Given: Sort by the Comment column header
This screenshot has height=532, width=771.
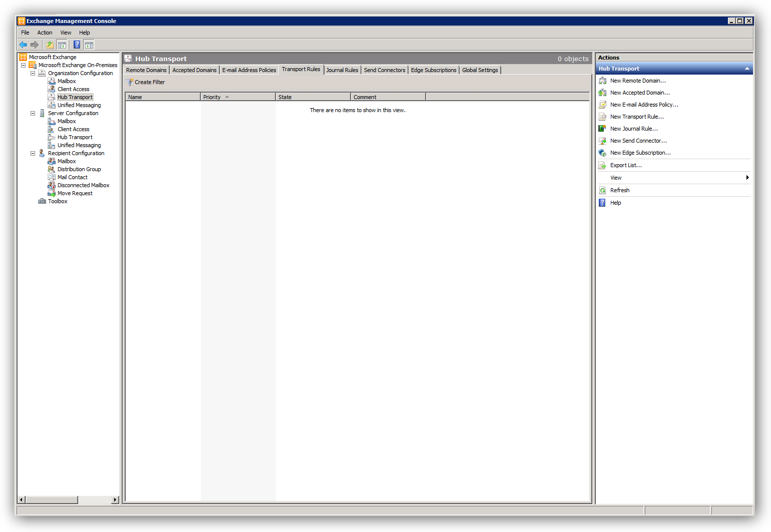Looking at the screenshot, I should coord(388,97).
